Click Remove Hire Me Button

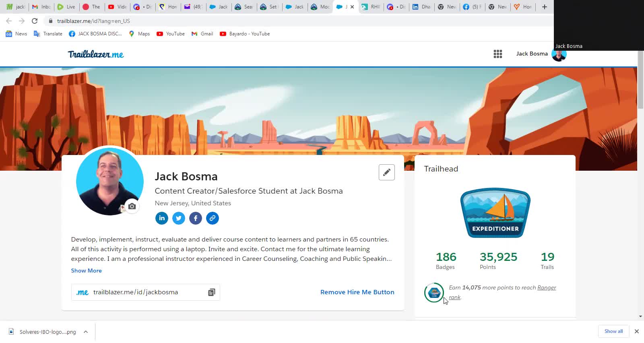tap(357, 292)
